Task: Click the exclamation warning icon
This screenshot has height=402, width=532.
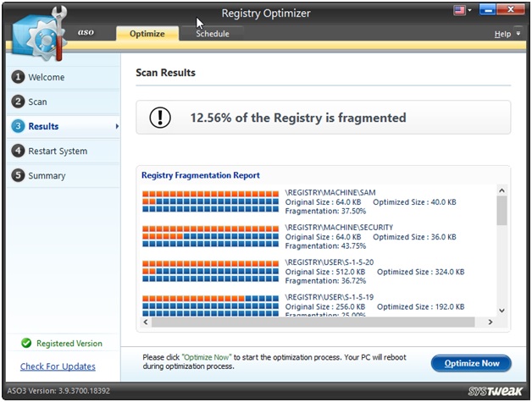Action: [160, 118]
